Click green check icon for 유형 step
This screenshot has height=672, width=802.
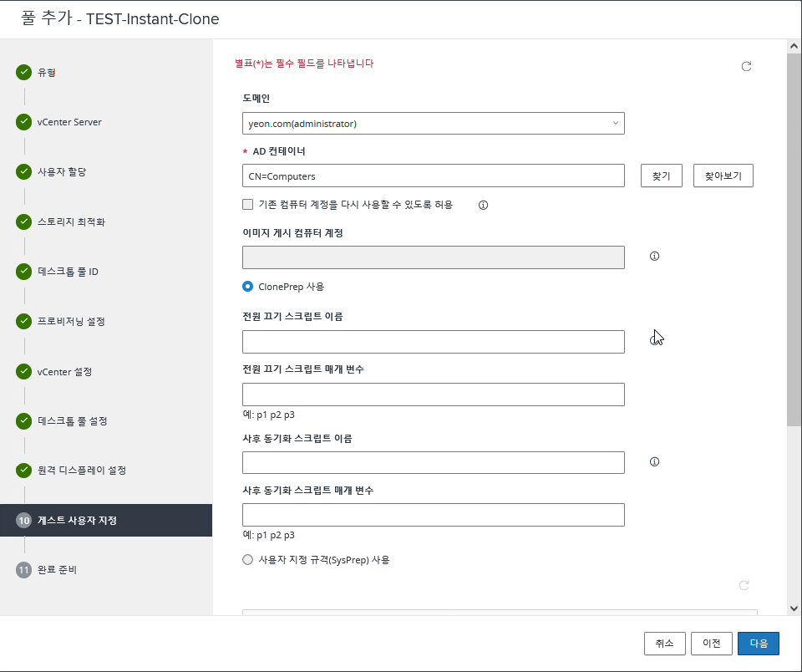(x=23, y=72)
